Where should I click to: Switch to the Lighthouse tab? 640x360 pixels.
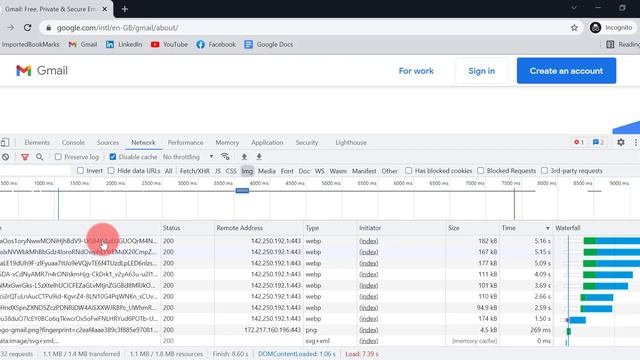click(351, 142)
